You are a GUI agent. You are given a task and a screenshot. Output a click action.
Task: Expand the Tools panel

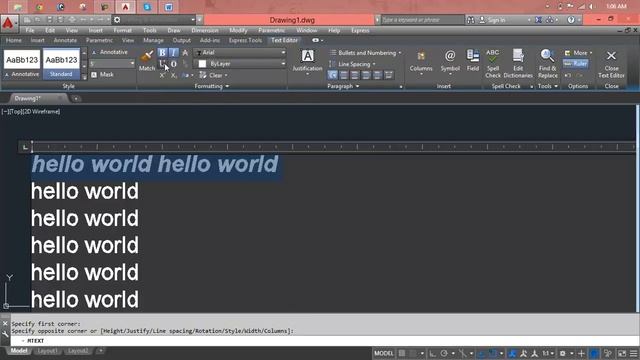(547, 86)
